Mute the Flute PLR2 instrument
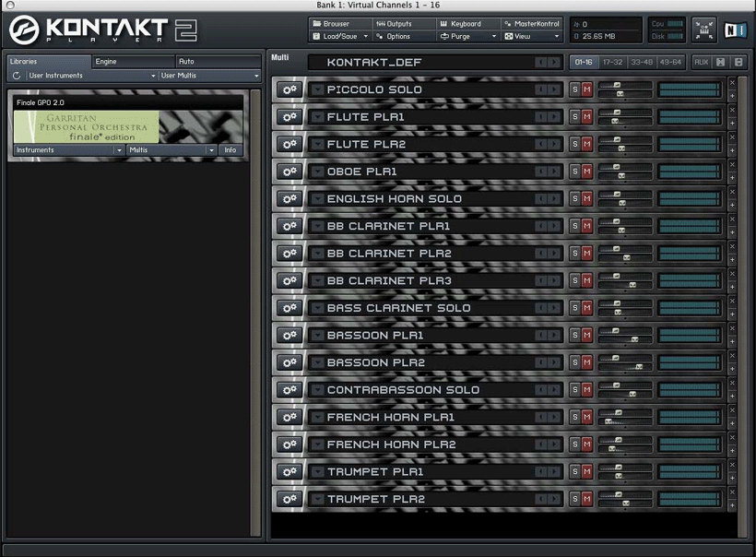 [x=586, y=144]
